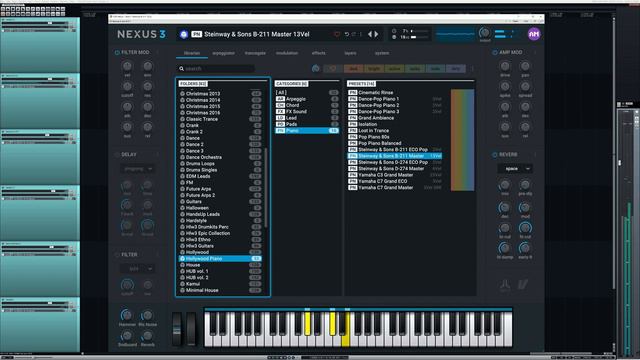Screen dimensions: 640x360
Task: Click the modulation wheel
Action: tap(191, 329)
